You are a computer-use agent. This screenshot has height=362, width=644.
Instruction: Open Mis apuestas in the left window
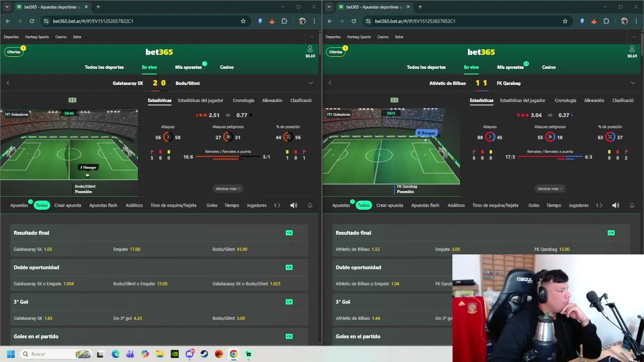[x=188, y=67]
